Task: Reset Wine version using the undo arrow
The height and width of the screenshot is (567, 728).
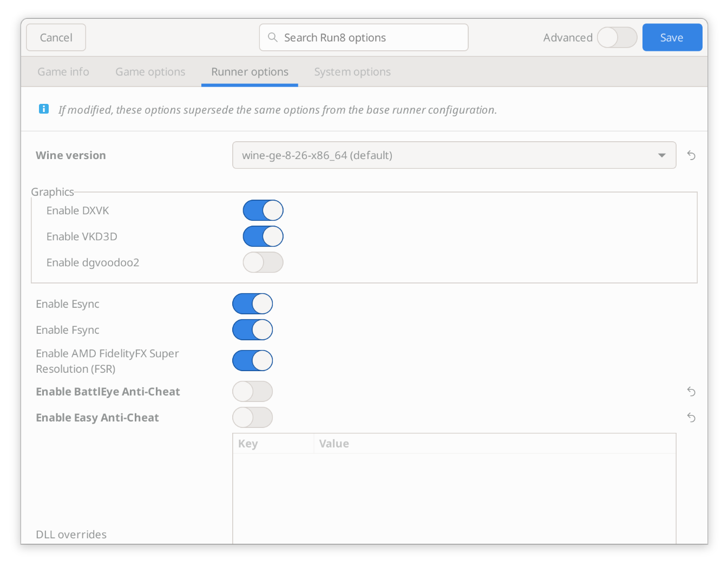Action: (x=691, y=155)
